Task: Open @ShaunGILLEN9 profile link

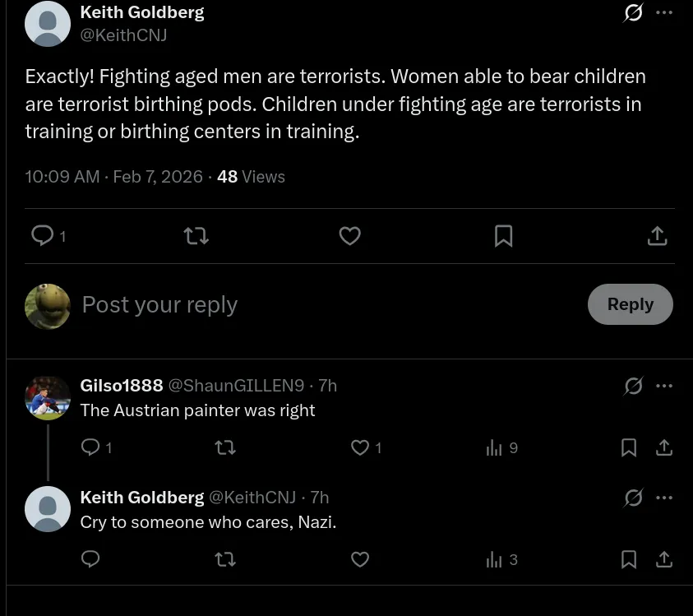Action: (x=236, y=386)
